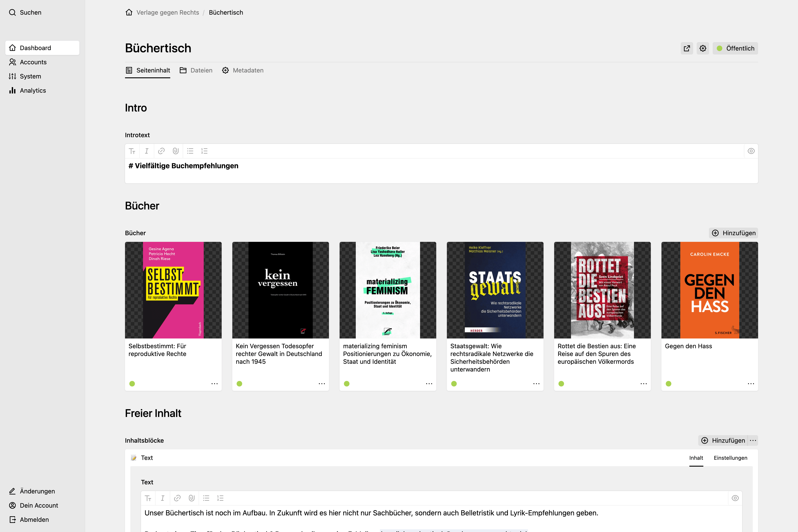Insert link in Text block toolbar

[177, 498]
